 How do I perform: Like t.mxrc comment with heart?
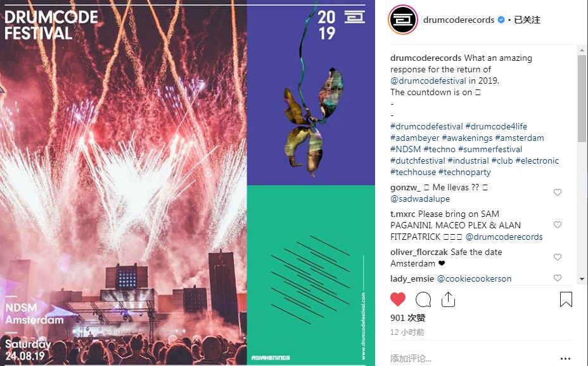tap(558, 225)
